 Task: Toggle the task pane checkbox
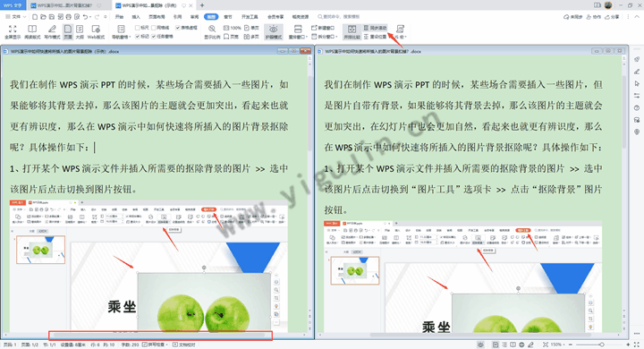[x=162, y=37]
